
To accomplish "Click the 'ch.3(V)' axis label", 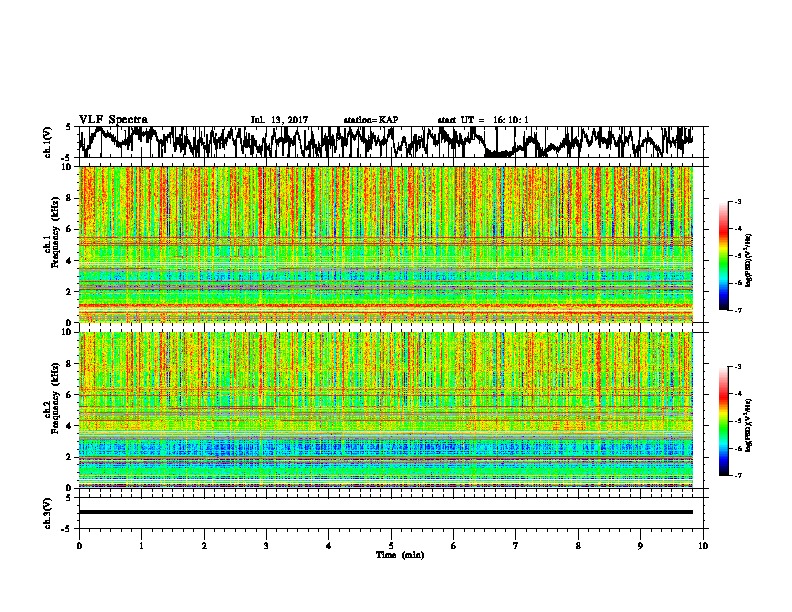I will [48, 513].
